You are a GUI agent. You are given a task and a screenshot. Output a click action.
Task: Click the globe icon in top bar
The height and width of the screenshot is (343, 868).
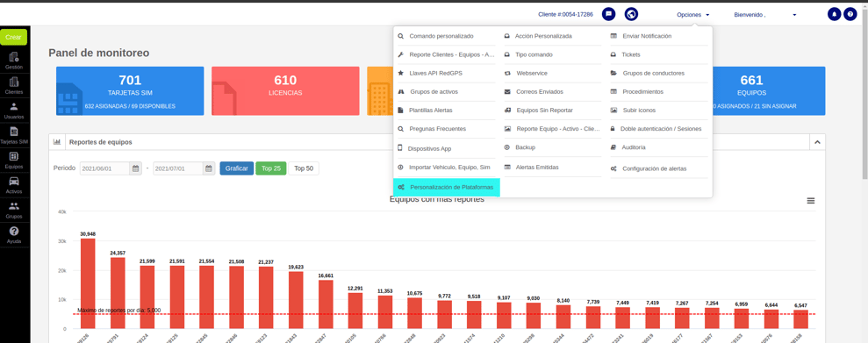point(631,14)
